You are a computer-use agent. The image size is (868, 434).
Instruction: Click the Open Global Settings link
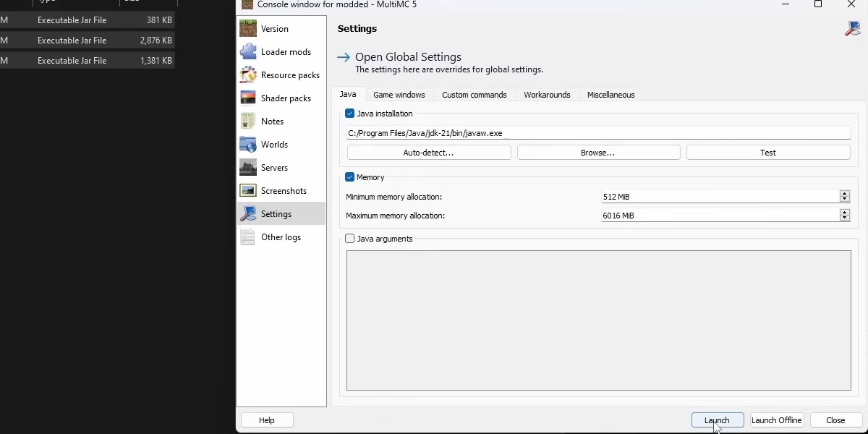click(x=409, y=56)
